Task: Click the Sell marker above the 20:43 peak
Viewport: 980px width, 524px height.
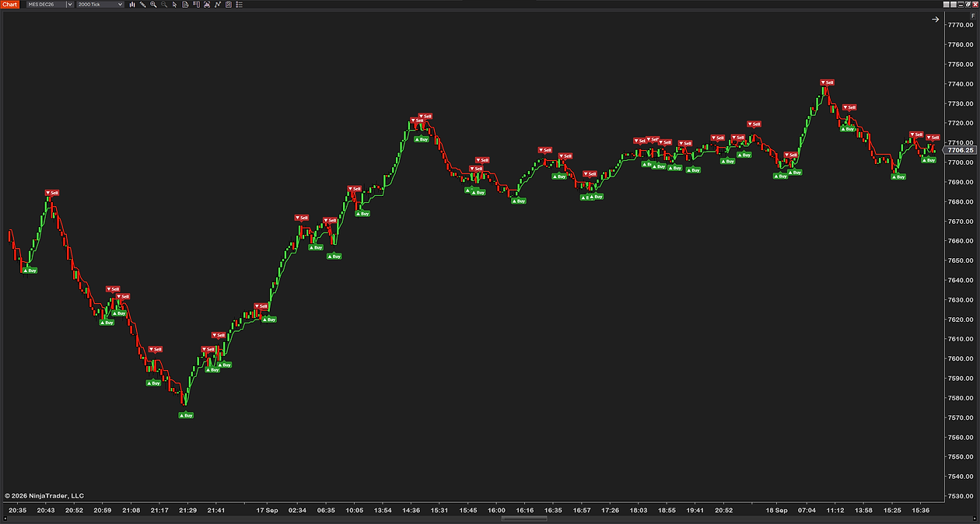Action: pyautogui.click(x=52, y=193)
